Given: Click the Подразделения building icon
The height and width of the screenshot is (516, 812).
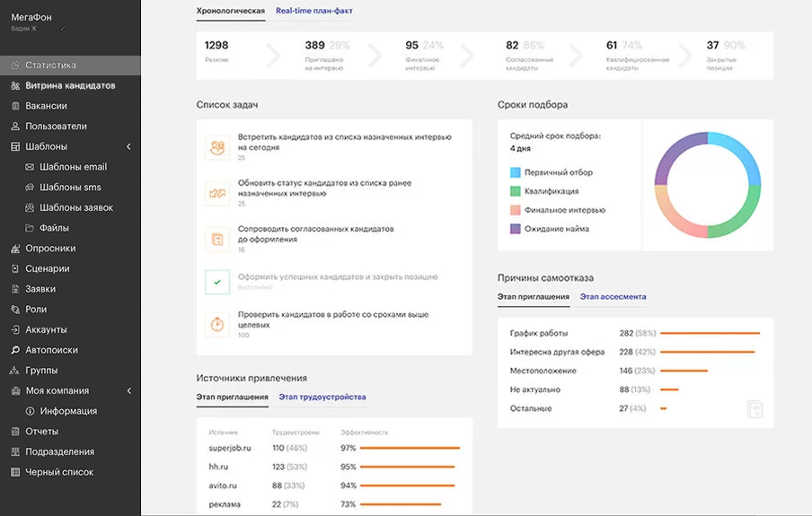Looking at the screenshot, I should 15,451.
